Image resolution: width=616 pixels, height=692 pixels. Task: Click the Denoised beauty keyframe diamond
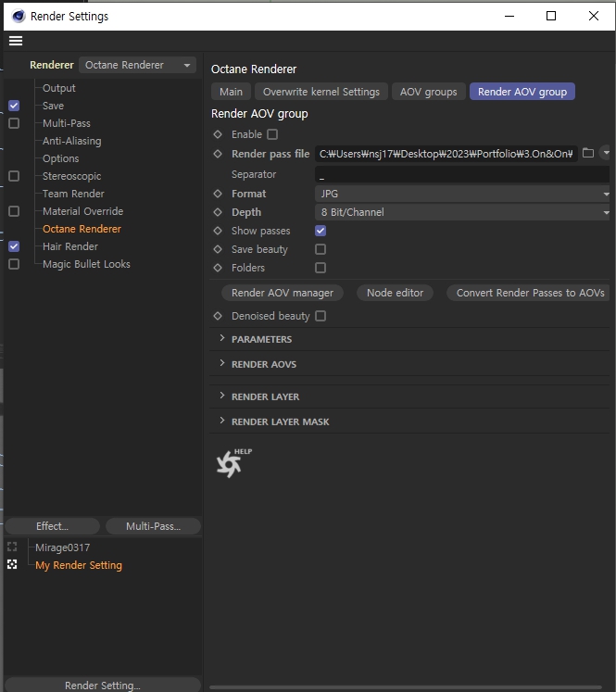click(218, 316)
